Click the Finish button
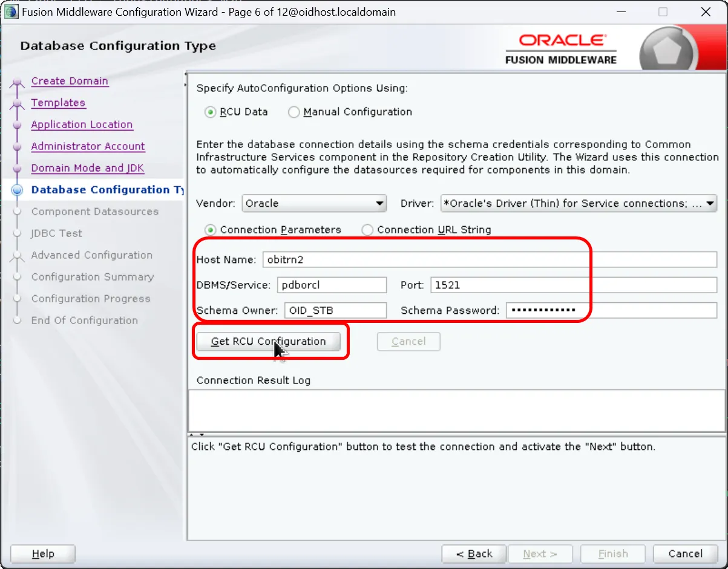The image size is (728, 569). click(613, 554)
